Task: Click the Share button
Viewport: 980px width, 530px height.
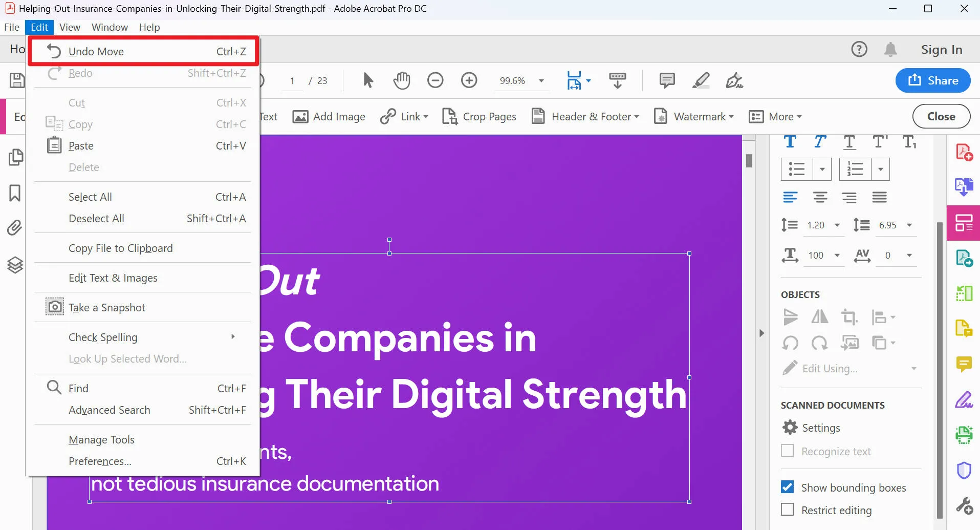Action: [931, 80]
